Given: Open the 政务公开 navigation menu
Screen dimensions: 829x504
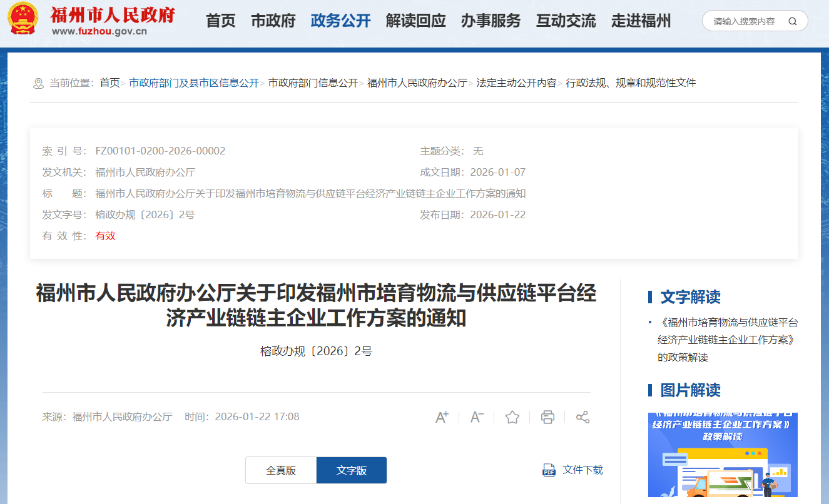Looking at the screenshot, I should click(x=340, y=21).
